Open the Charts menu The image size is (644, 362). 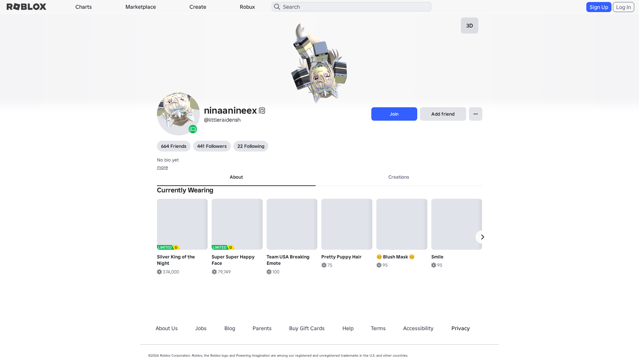84,7
